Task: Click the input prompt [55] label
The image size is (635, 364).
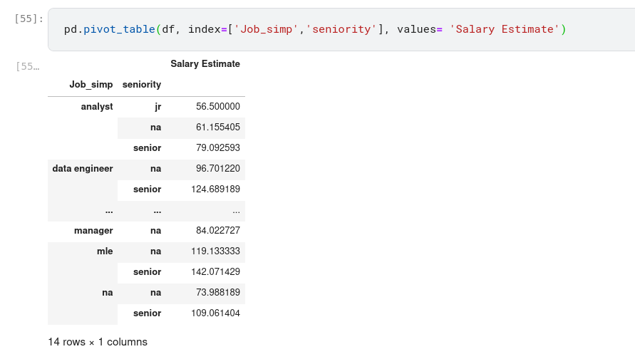Action: (x=28, y=17)
